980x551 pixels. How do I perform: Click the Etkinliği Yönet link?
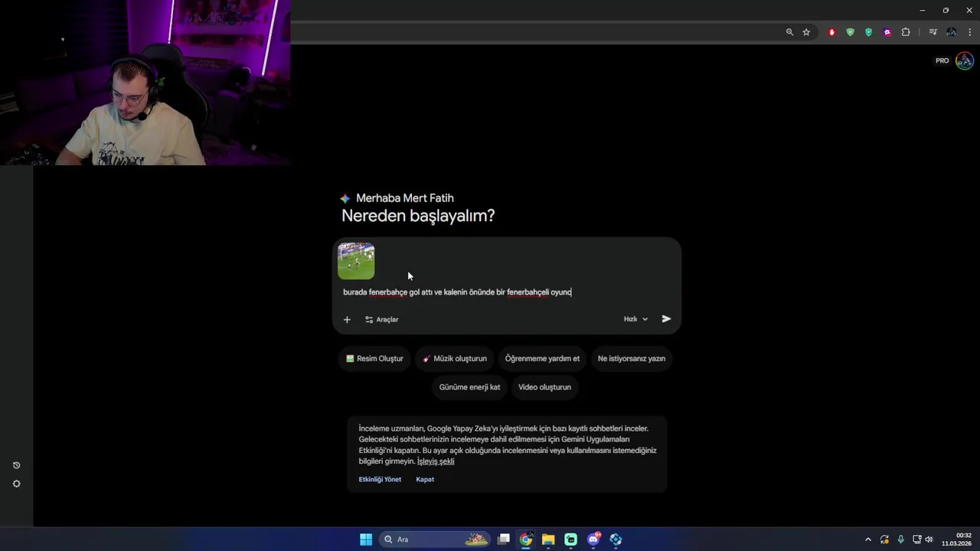(380, 479)
